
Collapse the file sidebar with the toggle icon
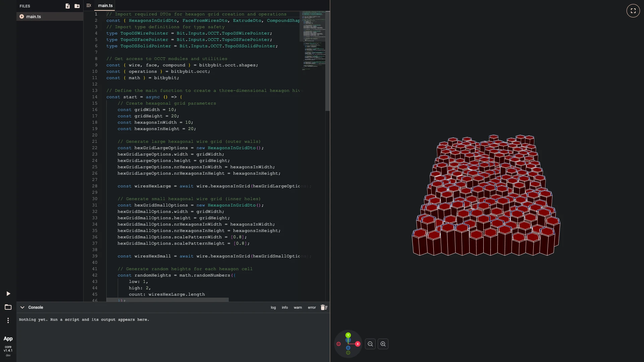[x=89, y=5]
